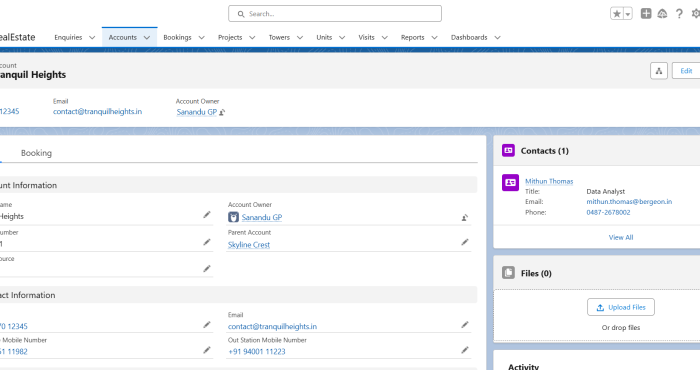Edit the Account Number field pencil

tap(207, 242)
